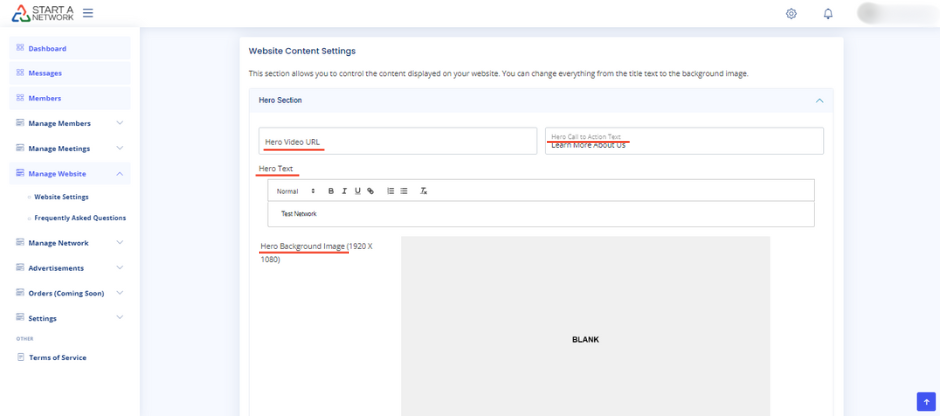Apply bullet list in Hero Text editor

coord(404,190)
